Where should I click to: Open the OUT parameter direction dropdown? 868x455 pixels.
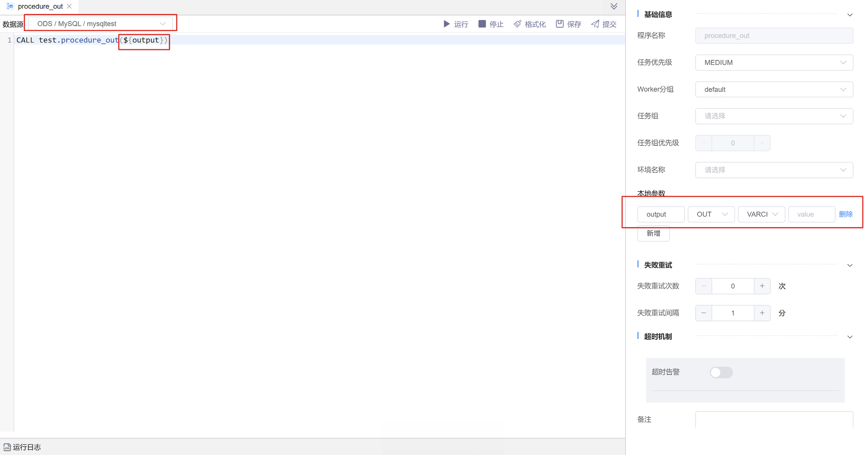[x=711, y=214]
